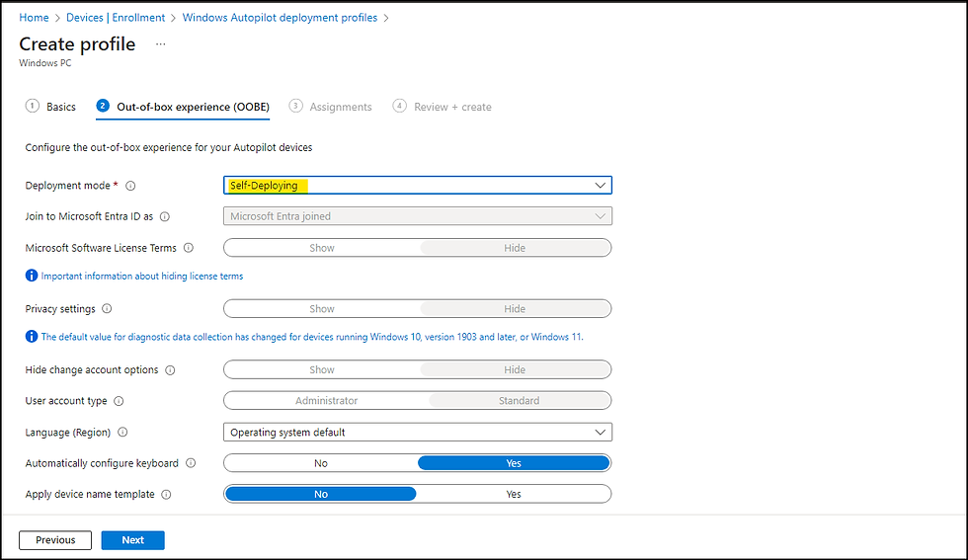Image resolution: width=968 pixels, height=560 pixels.
Task: Click the Next button
Action: click(132, 540)
